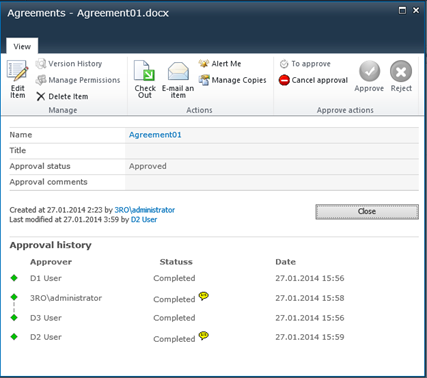Check Out the document
The height and width of the screenshot is (378, 427).
pos(145,79)
